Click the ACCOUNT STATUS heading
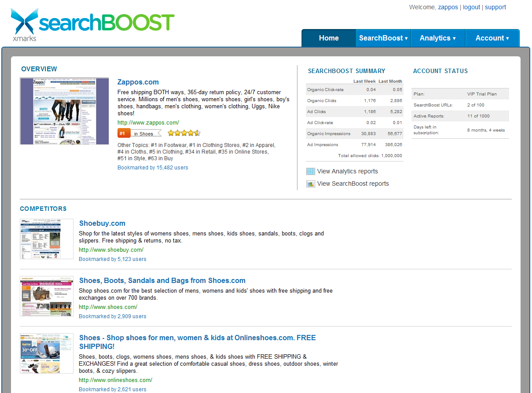 pos(440,71)
